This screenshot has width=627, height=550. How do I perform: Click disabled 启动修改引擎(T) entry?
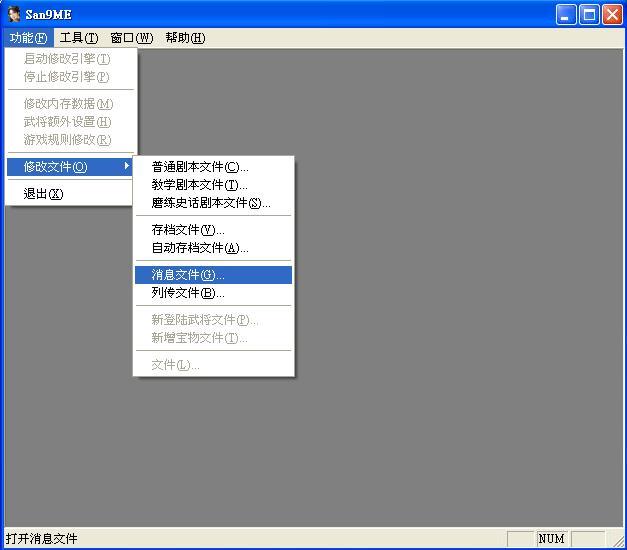pyautogui.click(x=70, y=59)
